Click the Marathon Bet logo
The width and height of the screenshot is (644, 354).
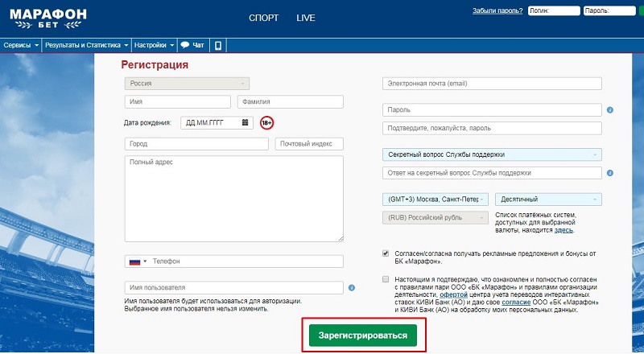pos(48,18)
